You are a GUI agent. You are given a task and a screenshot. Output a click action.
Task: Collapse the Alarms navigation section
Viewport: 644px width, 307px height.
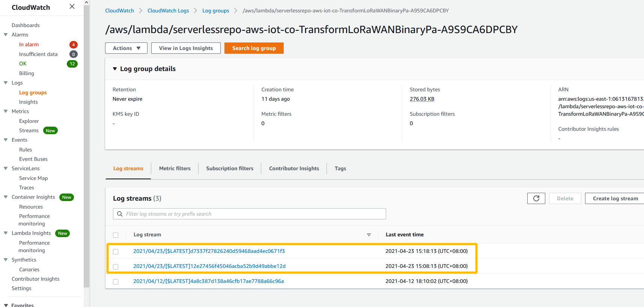pyautogui.click(x=6, y=35)
